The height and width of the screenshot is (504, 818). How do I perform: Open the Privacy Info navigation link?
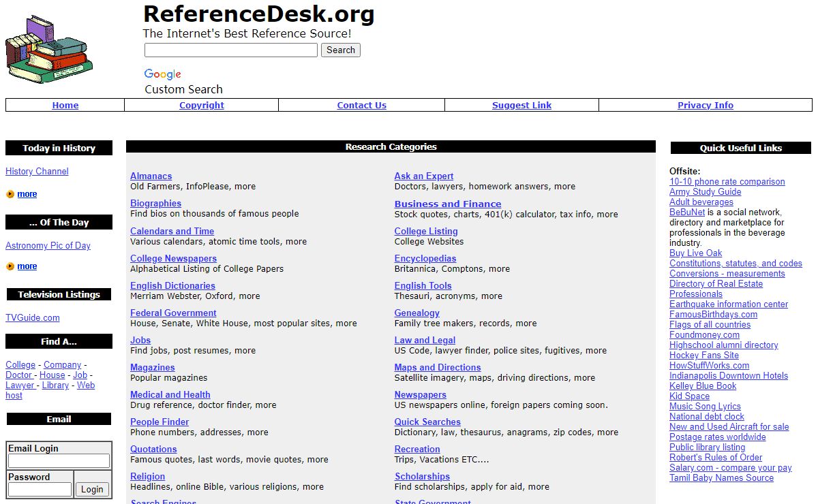click(x=706, y=105)
